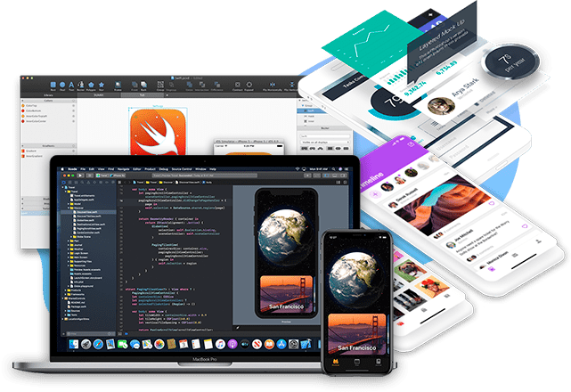Viewport: 571px width, 392px height.
Task: Open the Help menu in Xcode
Action: [x=213, y=169]
